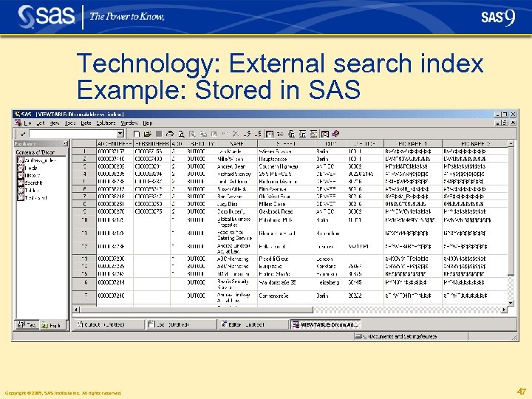
Task: Click SAS application icon in title bar
Action: pos(16,114)
